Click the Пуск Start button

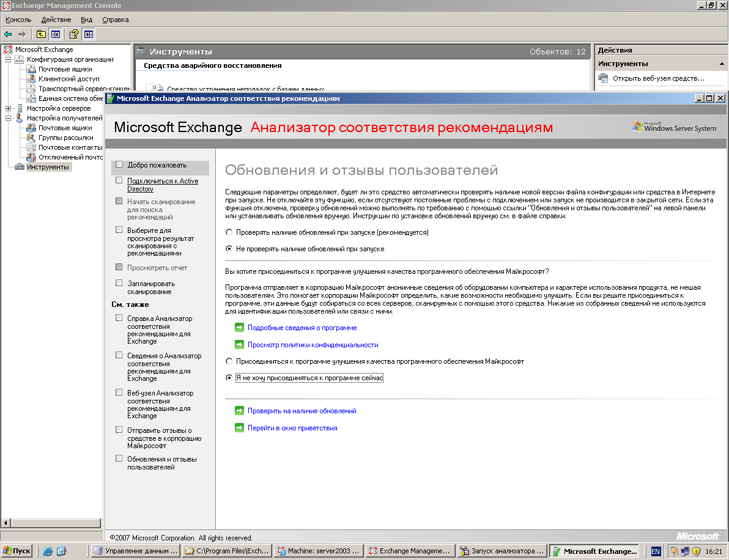(17, 551)
